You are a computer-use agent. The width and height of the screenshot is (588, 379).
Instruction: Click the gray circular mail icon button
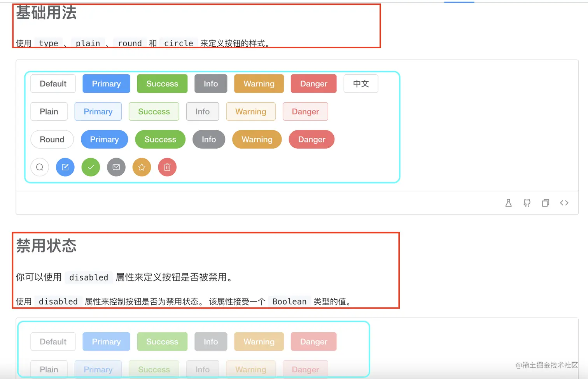[x=116, y=167]
